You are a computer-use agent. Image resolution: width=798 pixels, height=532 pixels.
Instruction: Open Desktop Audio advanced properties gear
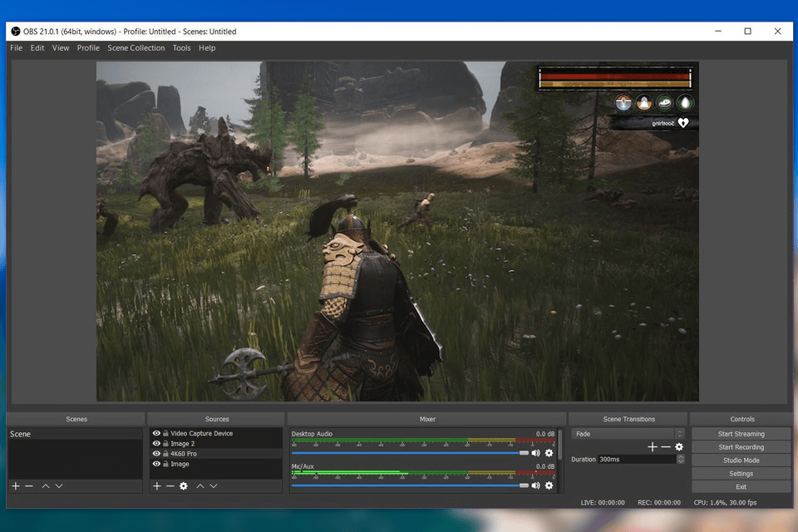[x=549, y=453]
